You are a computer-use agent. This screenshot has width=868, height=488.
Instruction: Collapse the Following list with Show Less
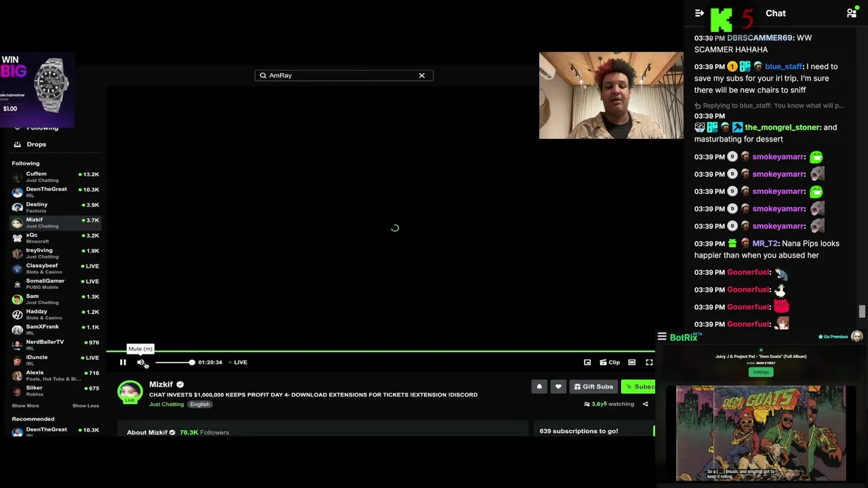[85, 406]
